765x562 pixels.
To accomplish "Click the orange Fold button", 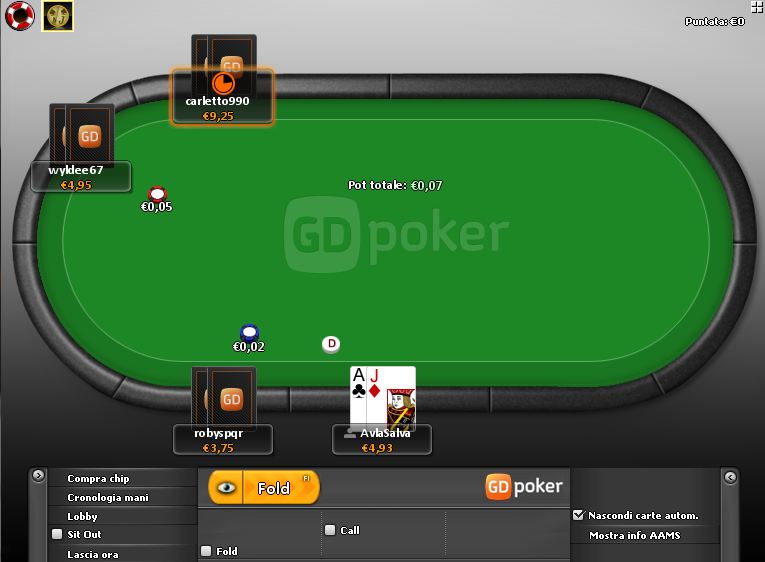I will coord(281,487).
